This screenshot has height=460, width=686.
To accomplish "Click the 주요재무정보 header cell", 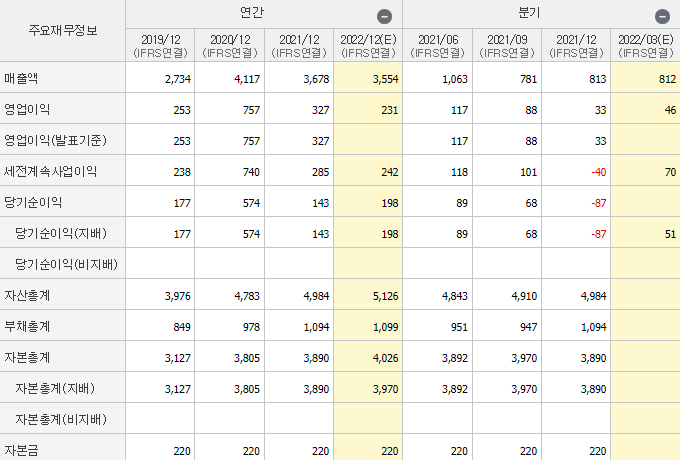I will coord(63,30).
